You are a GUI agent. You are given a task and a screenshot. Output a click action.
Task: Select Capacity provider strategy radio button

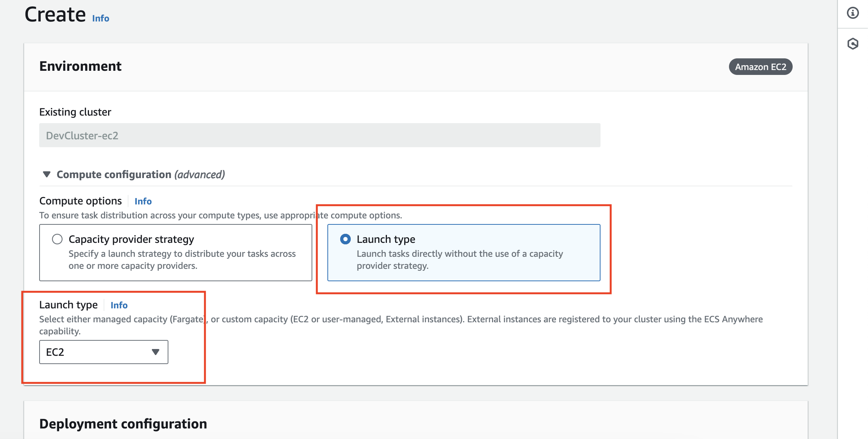pos(57,239)
